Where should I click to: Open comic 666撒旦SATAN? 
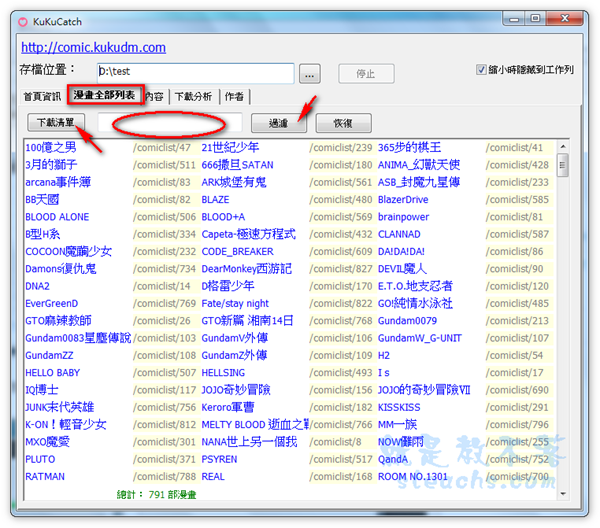(237, 165)
